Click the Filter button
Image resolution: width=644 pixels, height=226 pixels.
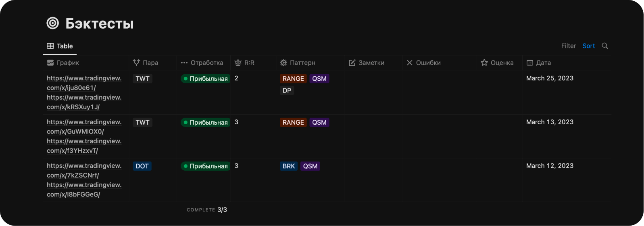(568, 46)
